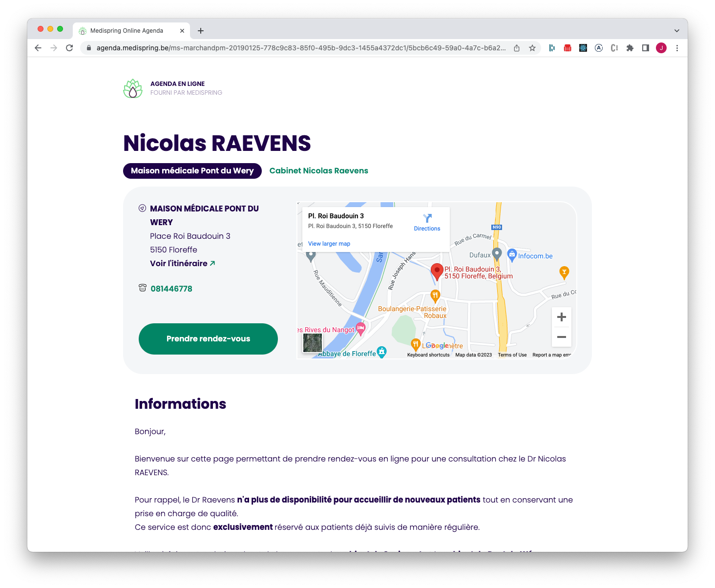Viewport: 715px width, 588px height.
Task: Click the lock icon in the address bar
Action: (89, 48)
